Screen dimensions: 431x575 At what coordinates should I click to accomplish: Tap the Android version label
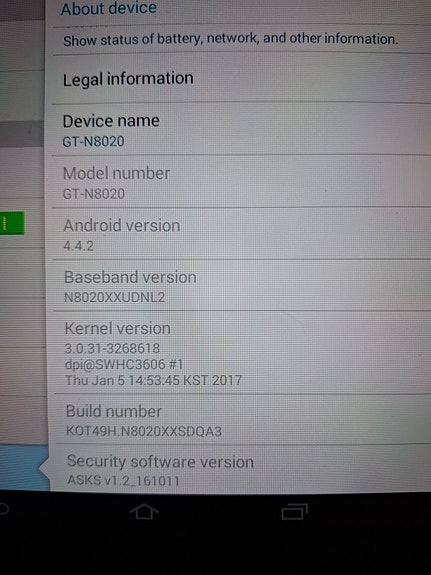(121, 225)
